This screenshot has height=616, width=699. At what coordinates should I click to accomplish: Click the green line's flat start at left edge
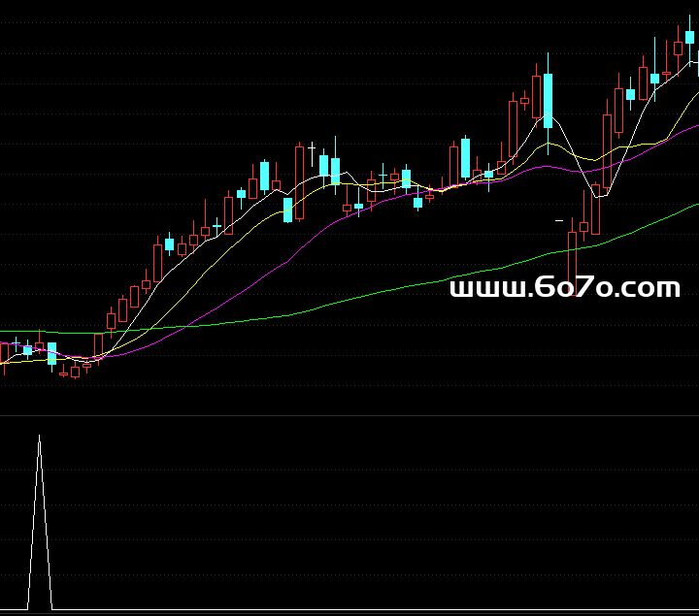click(10, 333)
